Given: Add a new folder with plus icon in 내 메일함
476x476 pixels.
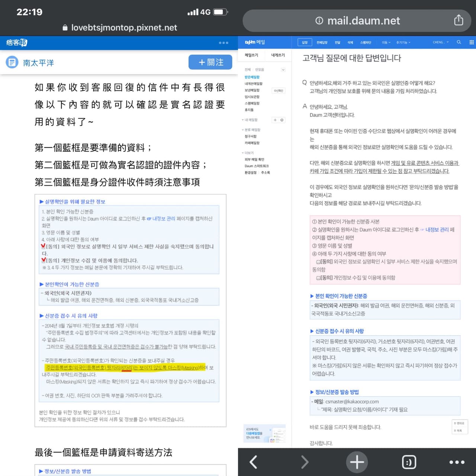Looking at the screenshot, I should pos(275,120).
